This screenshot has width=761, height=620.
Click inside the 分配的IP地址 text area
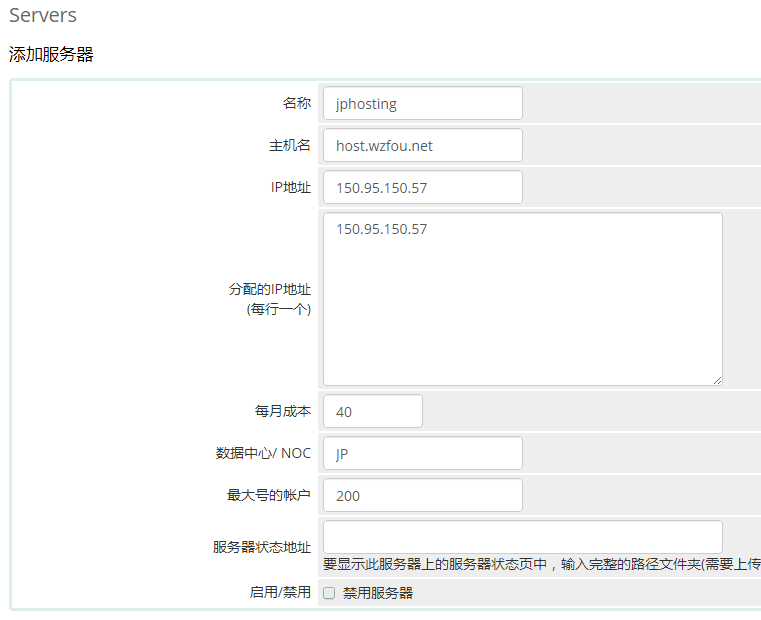point(522,298)
